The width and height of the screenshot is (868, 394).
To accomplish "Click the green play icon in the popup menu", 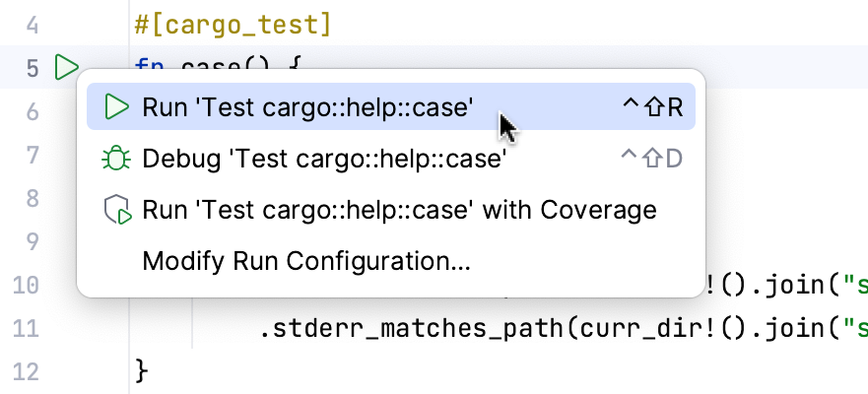I will tap(117, 107).
